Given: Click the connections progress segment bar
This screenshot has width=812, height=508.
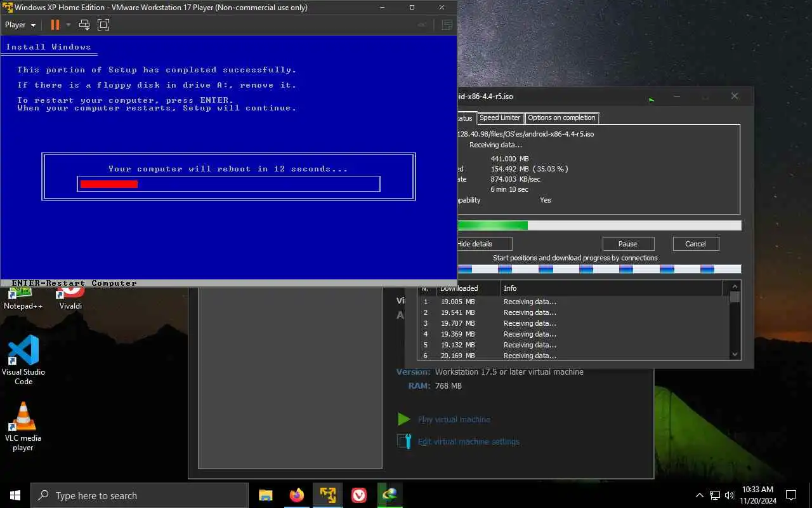Looking at the screenshot, I should point(599,269).
